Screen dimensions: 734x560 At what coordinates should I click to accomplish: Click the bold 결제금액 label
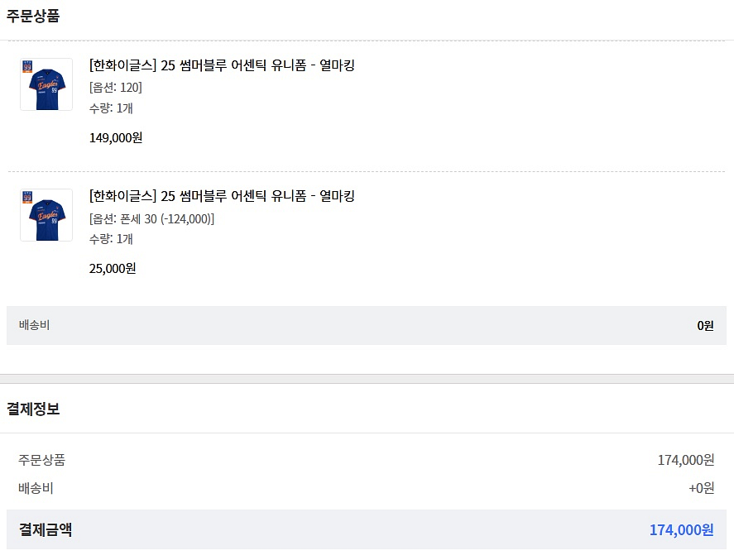click(x=46, y=529)
